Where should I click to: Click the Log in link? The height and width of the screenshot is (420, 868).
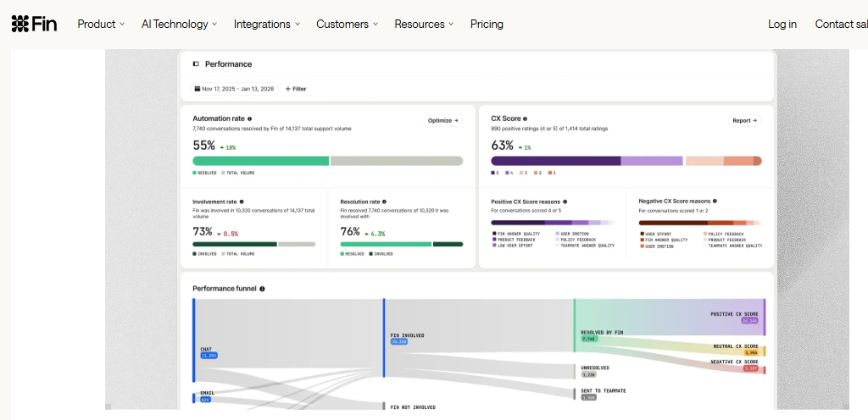782,25
